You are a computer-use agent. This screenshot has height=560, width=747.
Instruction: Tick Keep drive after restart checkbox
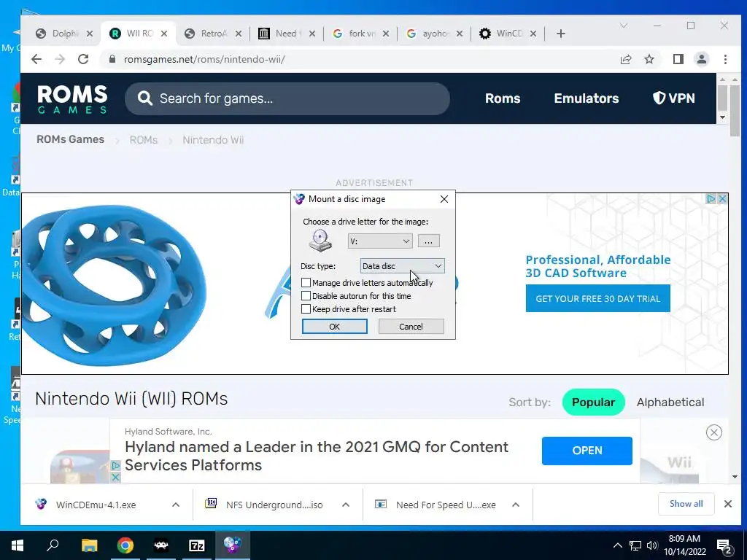point(306,309)
